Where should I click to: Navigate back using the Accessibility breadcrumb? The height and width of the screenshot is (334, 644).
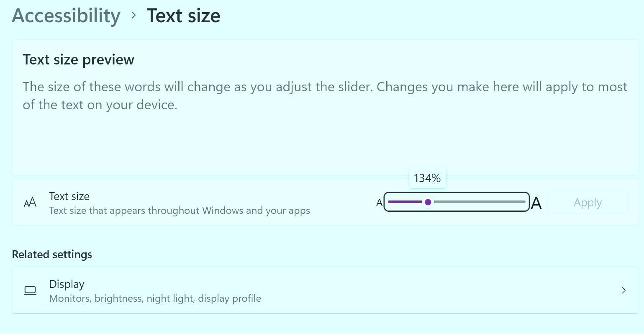tap(66, 15)
